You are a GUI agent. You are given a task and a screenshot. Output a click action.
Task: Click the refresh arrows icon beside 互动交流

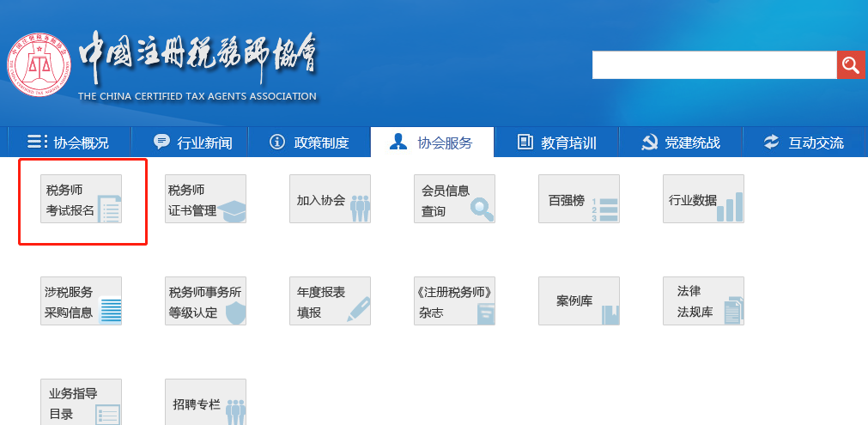pyautogui.click(x=771, y=142)
